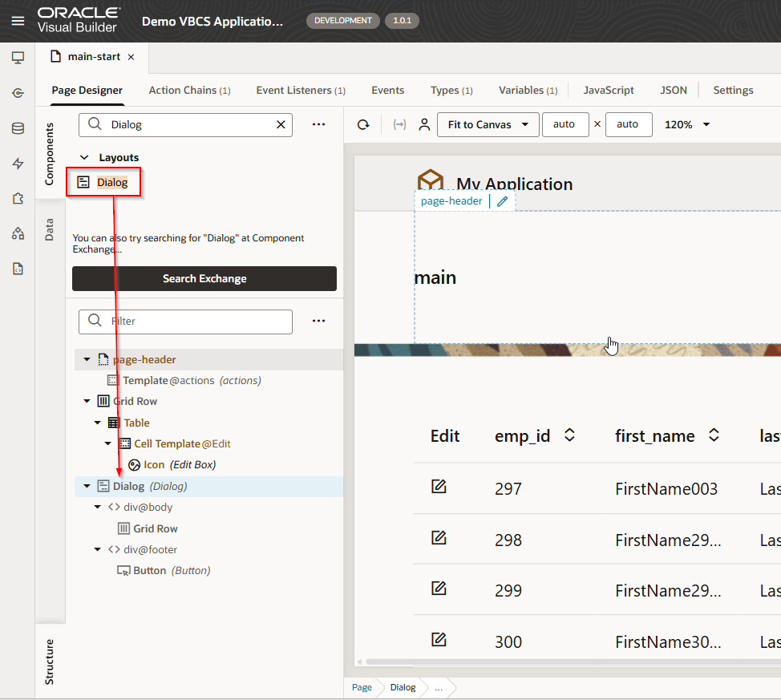The image size is (781, 700).
Task: Collapse the Layouts section
Action: (84, 158)
